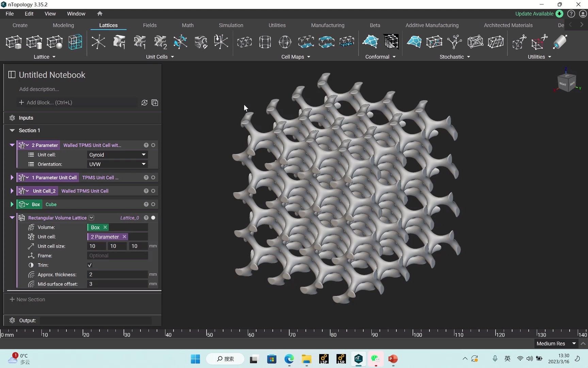Switch to the Simulation ribbon tab
Image resolution: width=588 pixels, height=368 pixels.
click(x=231, y=25)
